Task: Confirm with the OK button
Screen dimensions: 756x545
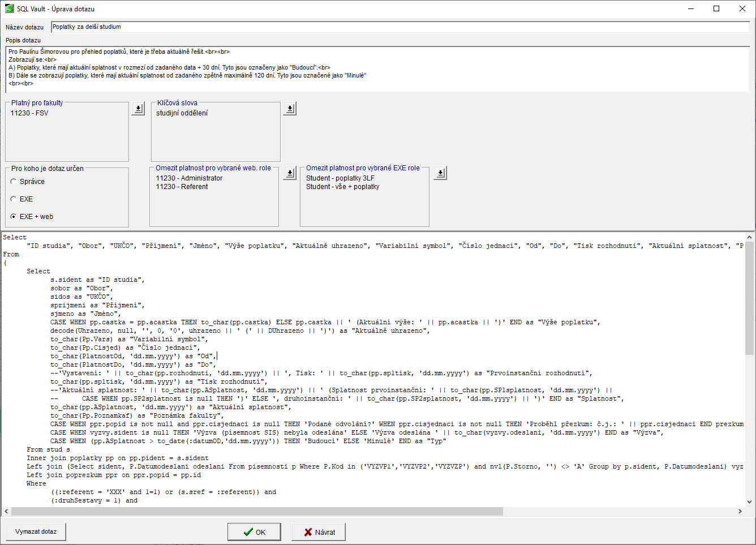Action: click(254, 532)
